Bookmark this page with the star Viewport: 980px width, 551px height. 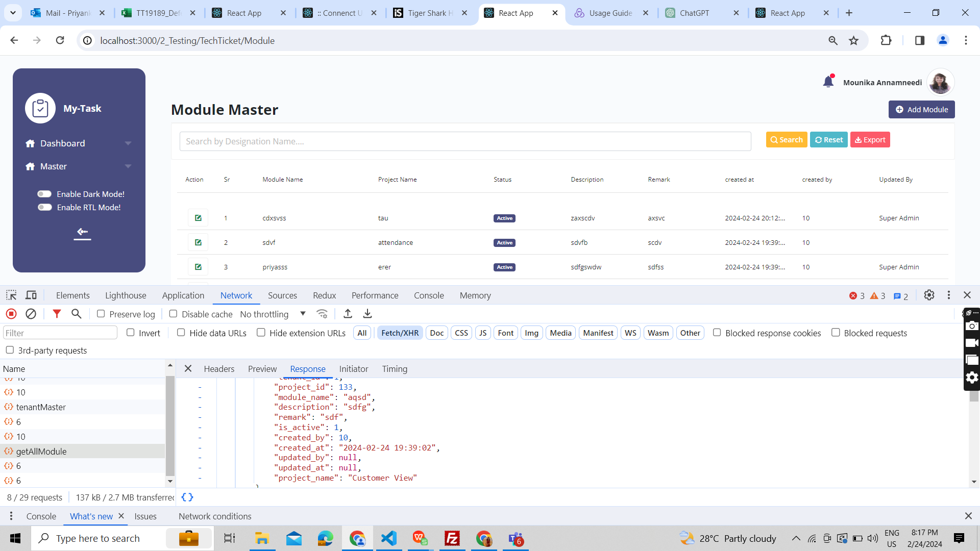tap(853, 40)
